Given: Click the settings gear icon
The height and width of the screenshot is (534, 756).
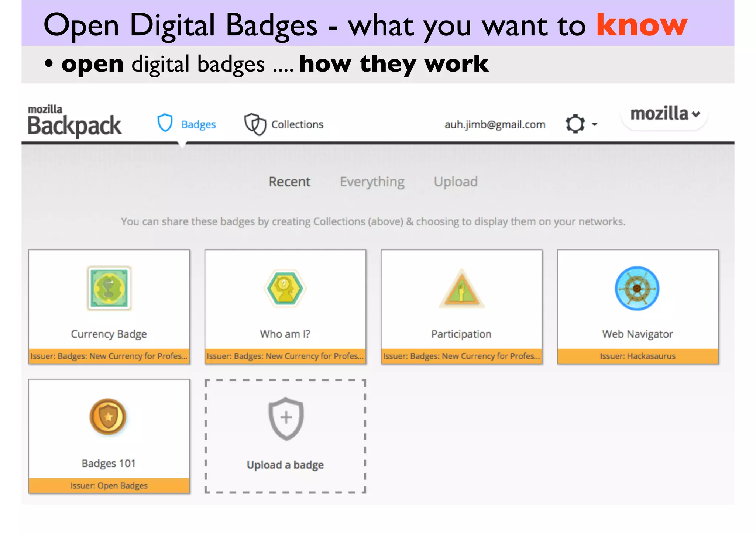Looking at the screenshot, I should (575, 124).
